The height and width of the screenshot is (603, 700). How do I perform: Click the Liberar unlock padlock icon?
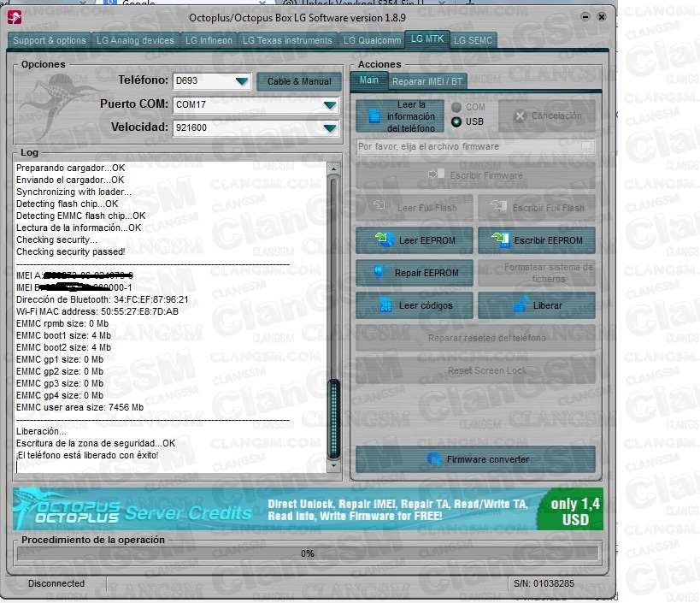[521, 304]
